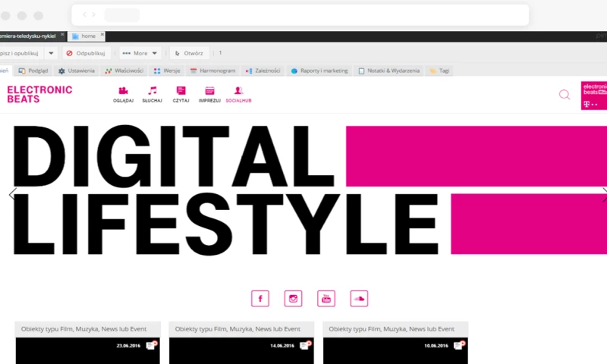The height and width of the screenshot is (364, 607).
Task: Open the card dated 14.06.2016
Action: pyautogui.click(x=241, y=350)
